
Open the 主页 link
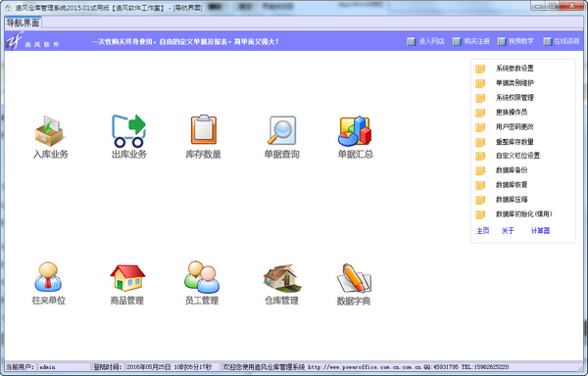pyautogui.click(x=482, y=231)
